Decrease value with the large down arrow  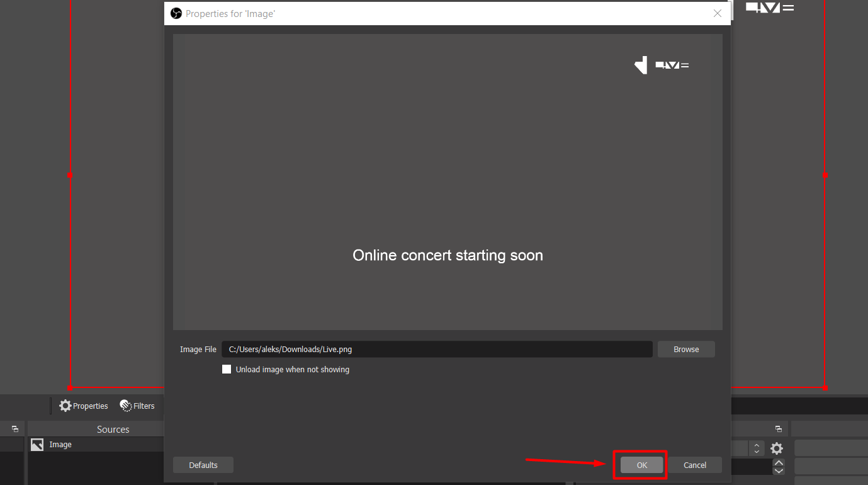(779, 471)
